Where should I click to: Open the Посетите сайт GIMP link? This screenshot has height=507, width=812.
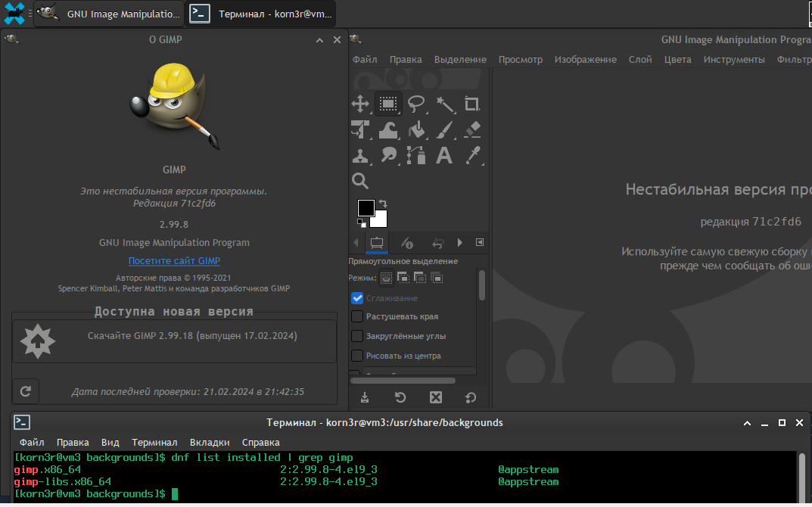pyautogui.click(x=174, y=261)
